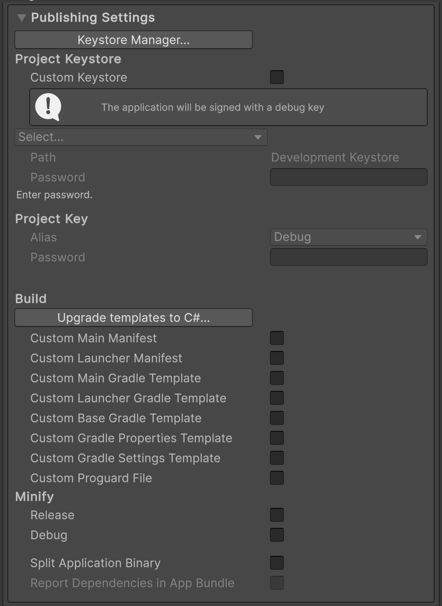Image resolution: width=442 pixels, height=606 pixels.
Task: Collapse the Publishing Settings section
Action: click(22, 17)
